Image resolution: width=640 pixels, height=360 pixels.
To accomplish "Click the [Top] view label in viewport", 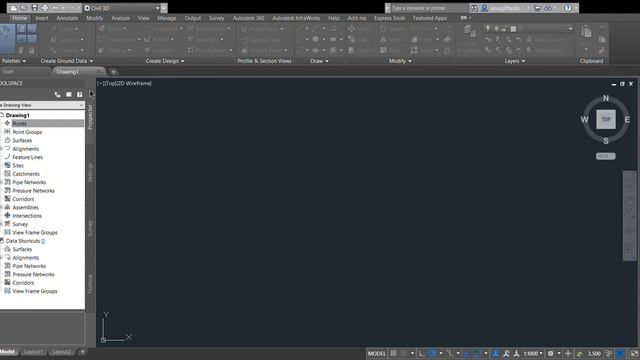I will [110, 83].
